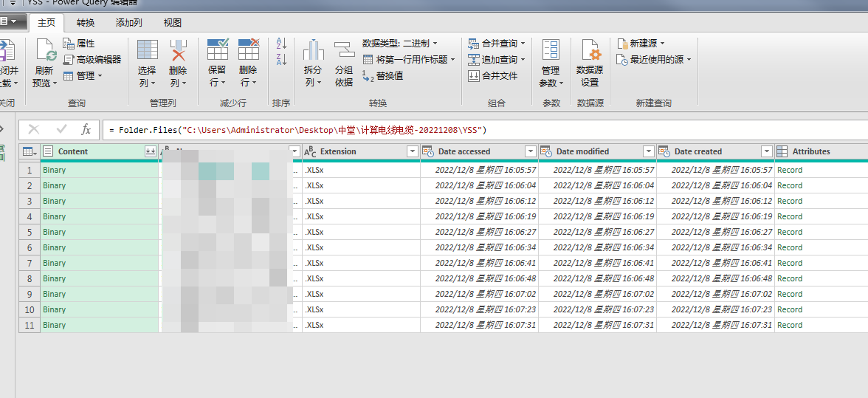
Task: Click the 选择列 choose columns icon
Action: (148, 49)
